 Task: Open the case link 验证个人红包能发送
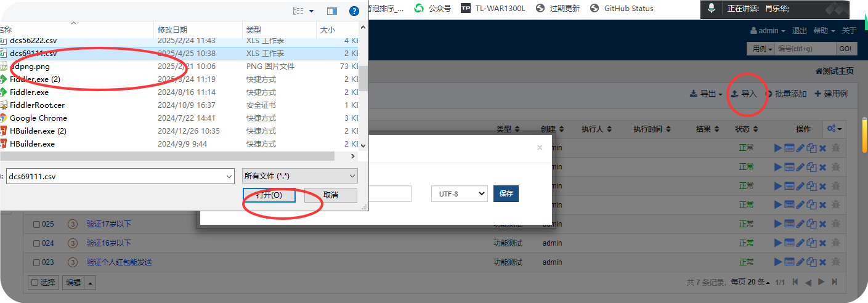pyautogui.click(x=120, y=262)
